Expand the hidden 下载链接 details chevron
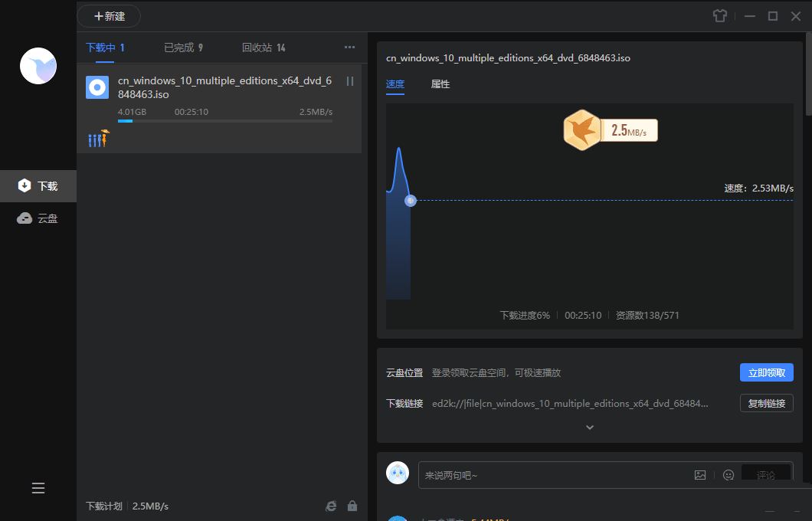The image size is (812, 521). pyautogui.click(x=589, y=427)
